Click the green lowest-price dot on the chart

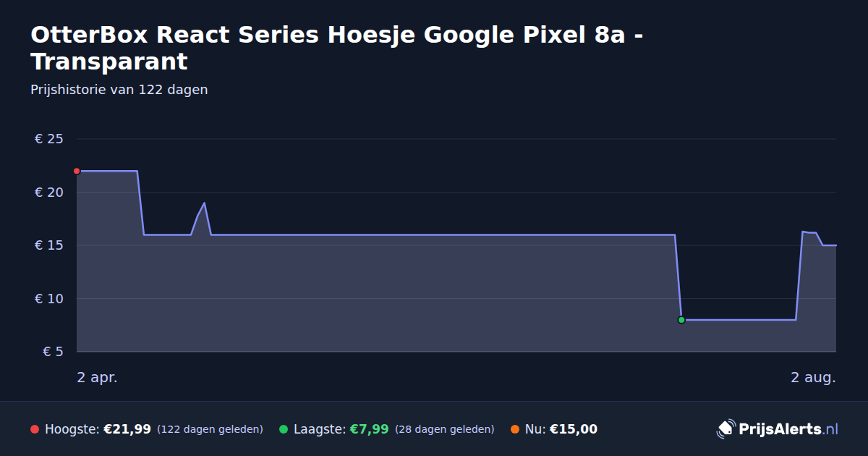coord(681,320)
